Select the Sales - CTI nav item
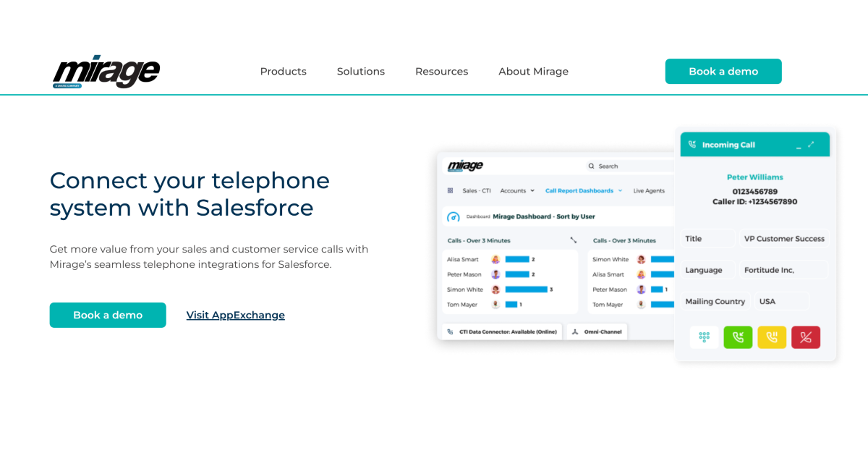 click(477, 190)
